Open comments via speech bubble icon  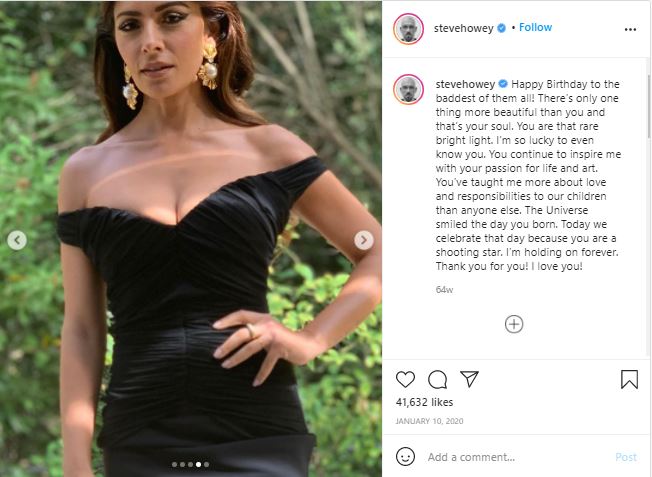click(x=437, y=379)
